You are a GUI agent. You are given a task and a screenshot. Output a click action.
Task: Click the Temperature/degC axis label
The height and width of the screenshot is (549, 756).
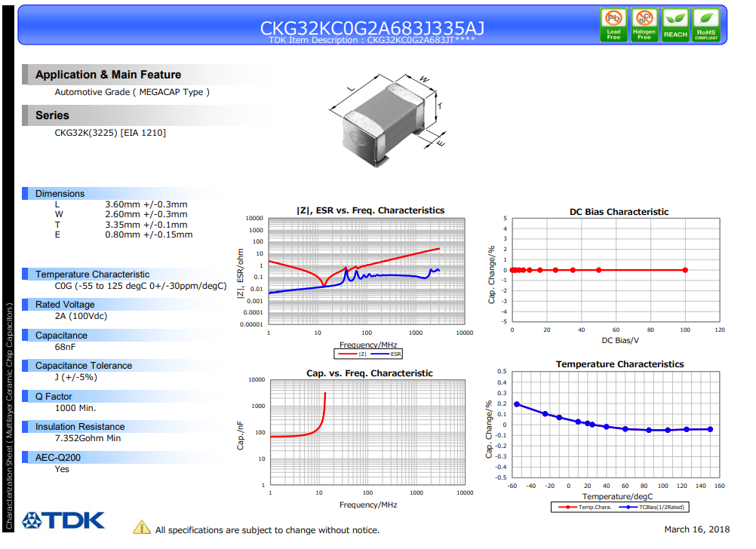point(618,496)
